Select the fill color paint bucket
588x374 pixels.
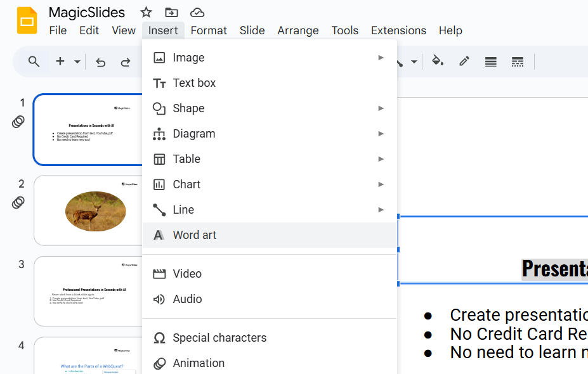pyautogui.click(x=437, y=61)
